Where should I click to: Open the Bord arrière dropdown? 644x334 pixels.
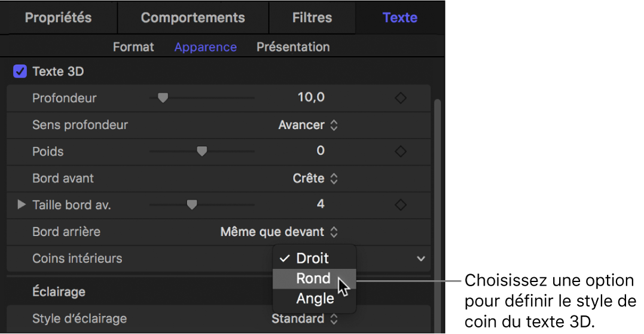click(279, 231)
